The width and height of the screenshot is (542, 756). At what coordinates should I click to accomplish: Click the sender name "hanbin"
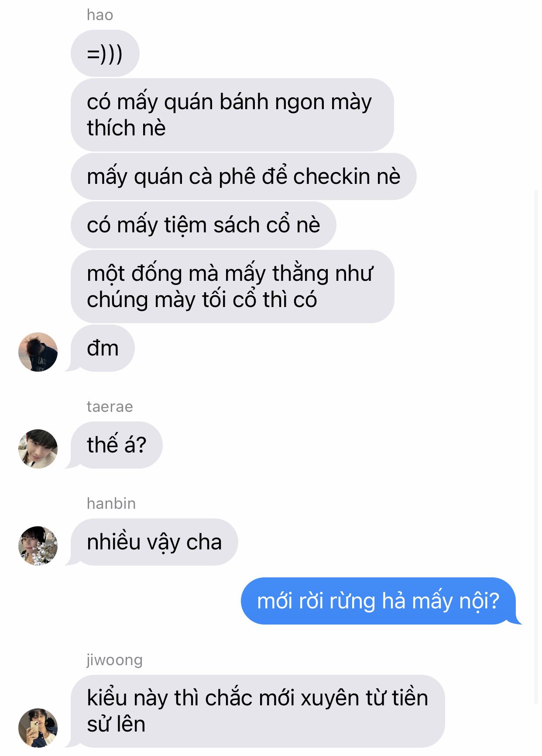coord(111,504)
